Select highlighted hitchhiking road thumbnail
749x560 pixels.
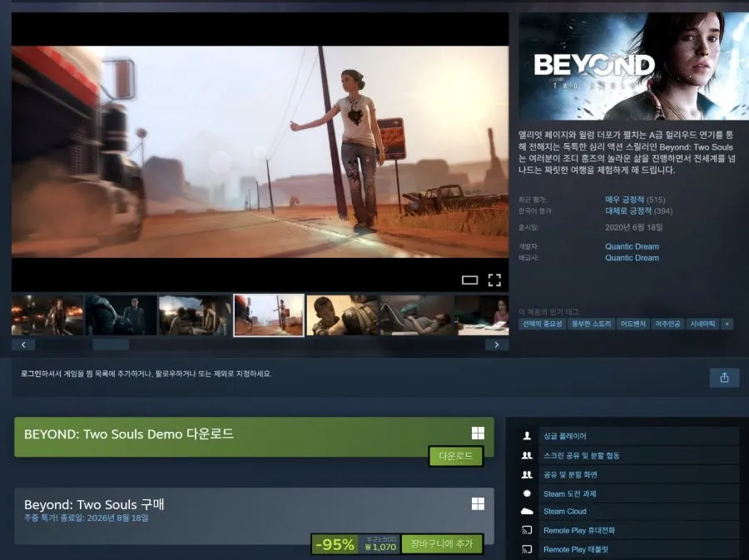tap(269, 315)
